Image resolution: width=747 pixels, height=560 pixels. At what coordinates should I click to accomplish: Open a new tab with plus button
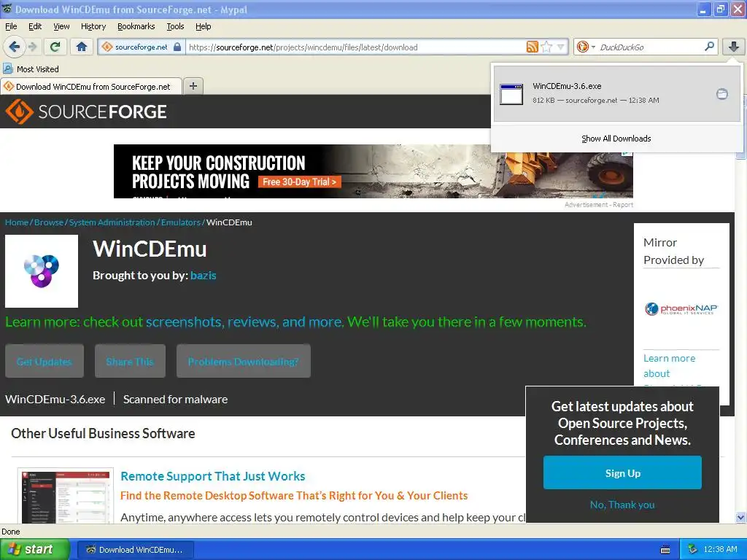[193, 86]
